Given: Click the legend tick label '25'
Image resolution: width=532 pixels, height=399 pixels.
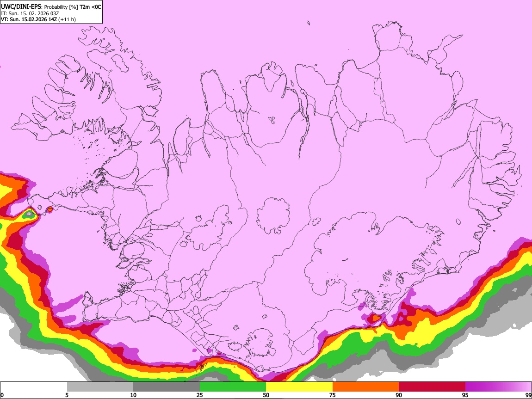Looking at the screenshot, I should coord(199,395).
